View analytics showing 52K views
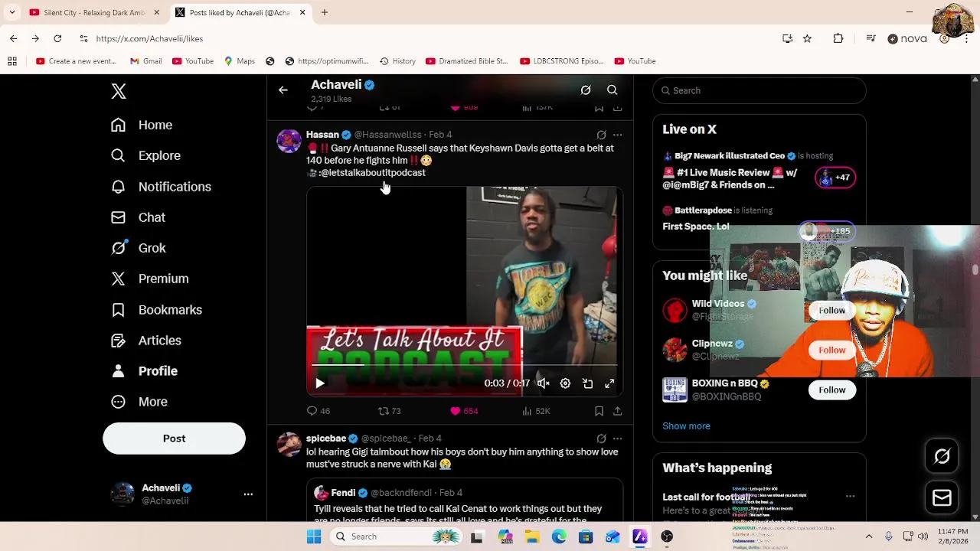This screenshot has height=551, width=980. coord(536,411)
